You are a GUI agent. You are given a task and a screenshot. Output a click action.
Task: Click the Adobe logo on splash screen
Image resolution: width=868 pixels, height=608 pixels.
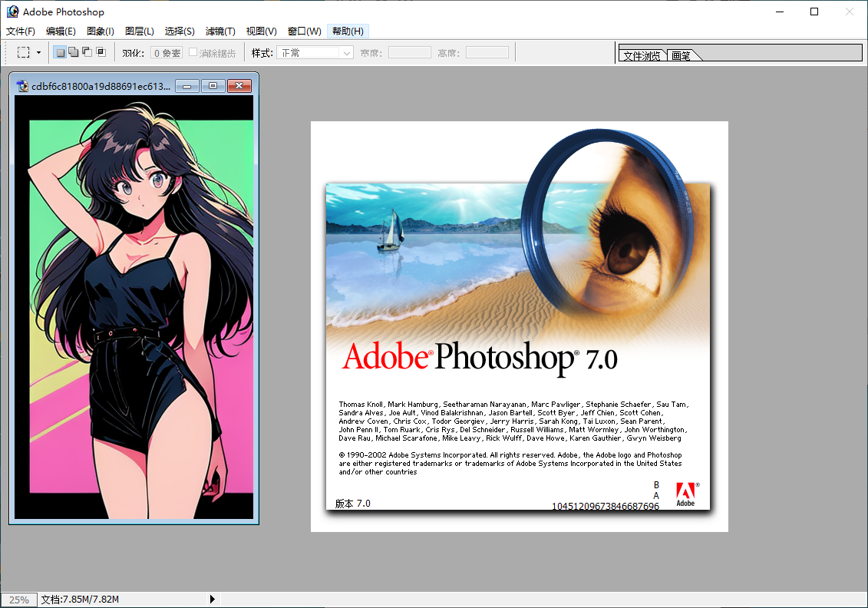click(685, 494)
